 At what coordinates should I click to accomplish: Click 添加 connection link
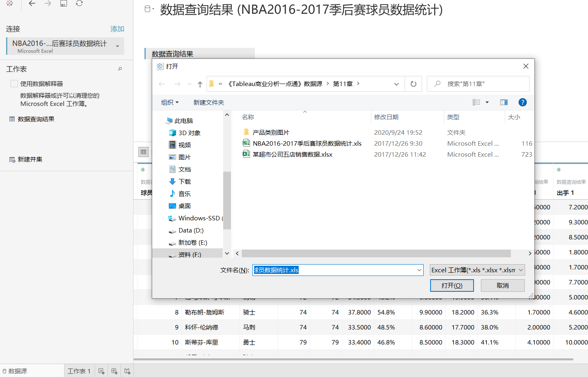click(x=117, y=29)
